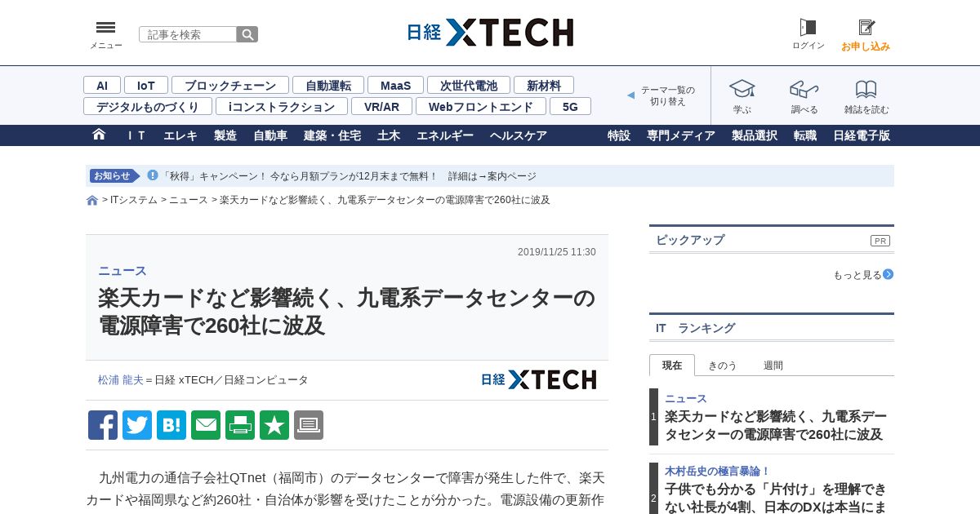Open the ヘルスケア navigation menu
The image size is (980, 514).
pyautogui.click(x=519, y=135)
